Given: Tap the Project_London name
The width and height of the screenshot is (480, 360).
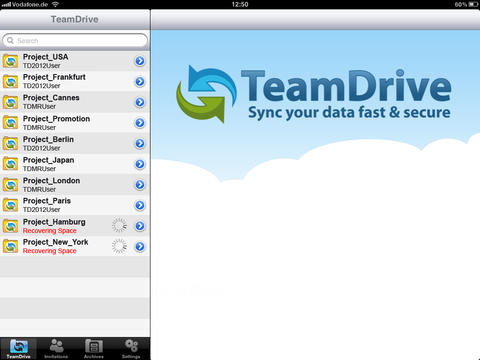Looking at the screenshot, I should [x=52, y=181].
